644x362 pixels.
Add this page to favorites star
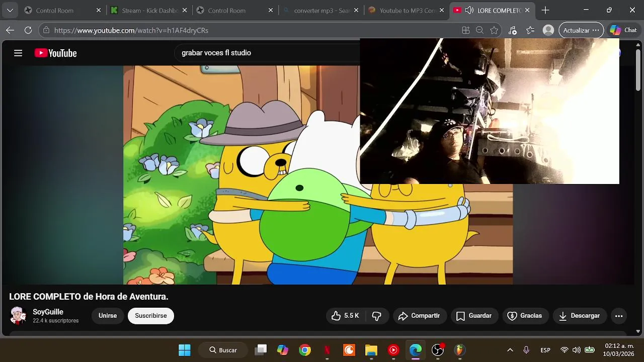point(494,30)
